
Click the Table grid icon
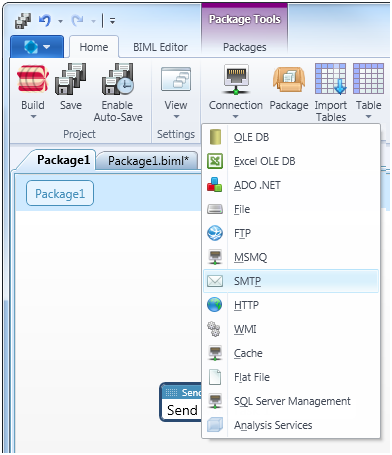(368, 79)
